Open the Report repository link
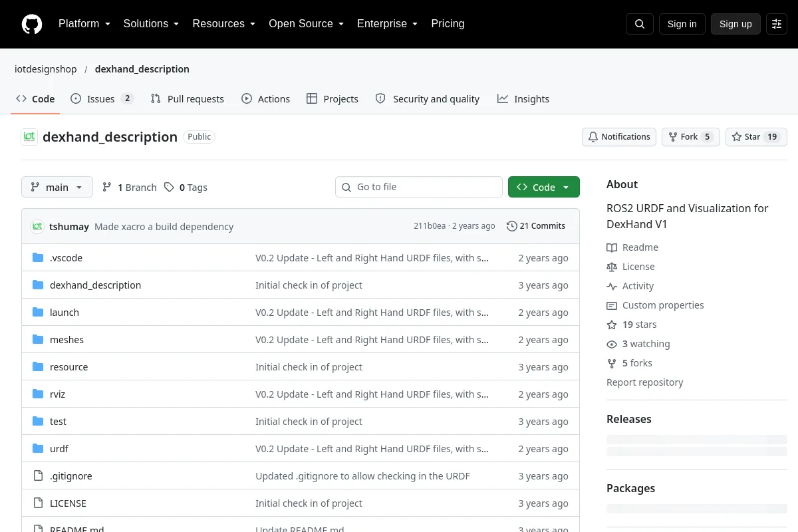This screenshot has width=798, height=532. point(645,382)
